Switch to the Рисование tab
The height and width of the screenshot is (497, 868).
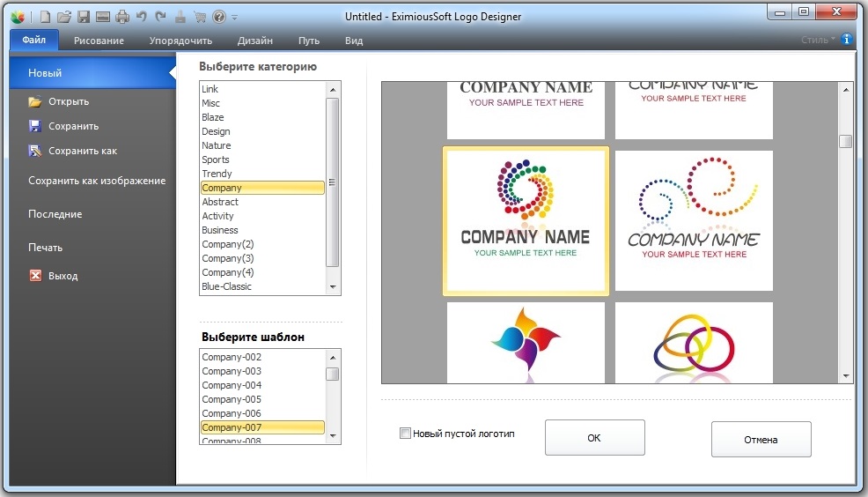pyautogui.click(x=99, y=41)
